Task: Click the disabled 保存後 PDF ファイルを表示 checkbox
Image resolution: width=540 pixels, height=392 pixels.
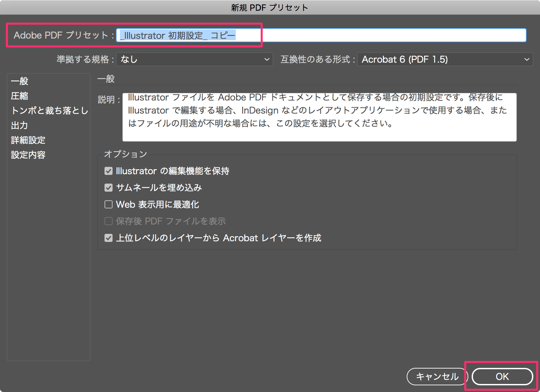Action: coord(109,221)
